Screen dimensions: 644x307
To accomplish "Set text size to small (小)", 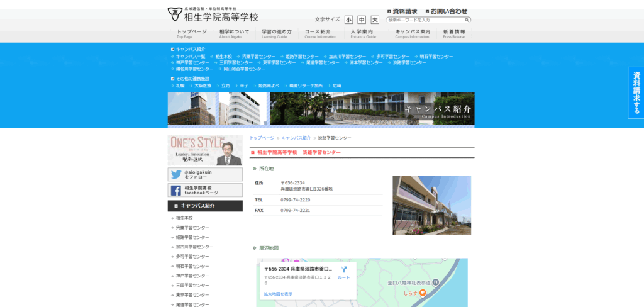I will [x=348, y=20].
